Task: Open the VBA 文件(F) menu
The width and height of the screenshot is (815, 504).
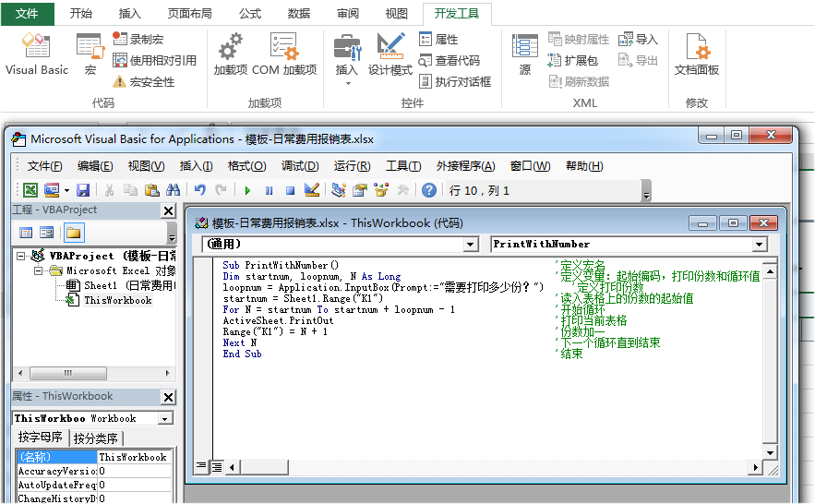Action: [44, 166]
